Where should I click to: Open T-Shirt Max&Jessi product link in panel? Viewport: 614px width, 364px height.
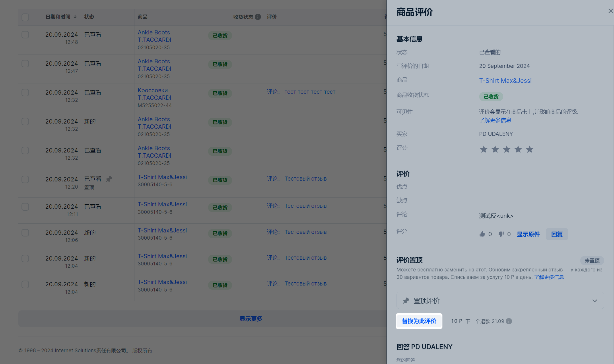coord(505,81)
